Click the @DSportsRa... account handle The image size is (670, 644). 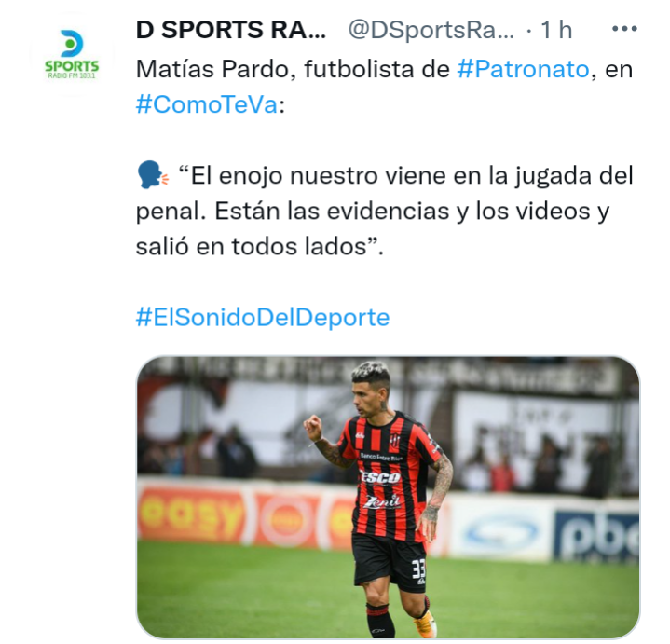click(x=431, y=30)
